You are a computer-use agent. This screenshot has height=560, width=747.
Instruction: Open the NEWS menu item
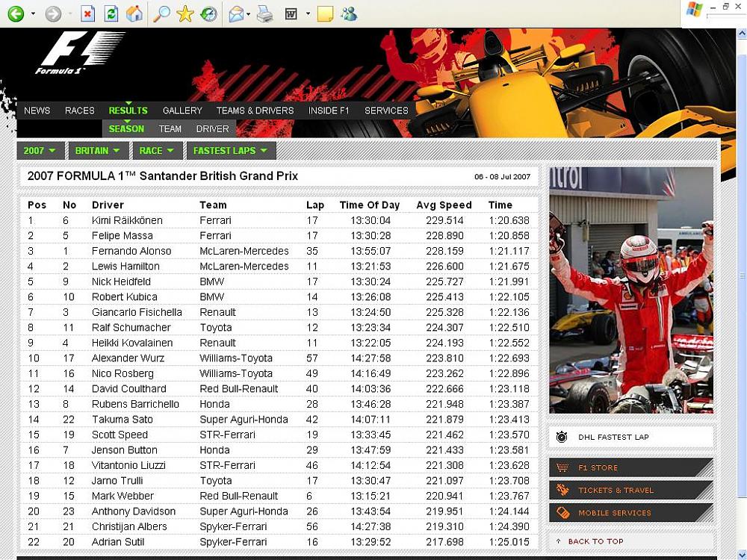click(x=37, y=111)
